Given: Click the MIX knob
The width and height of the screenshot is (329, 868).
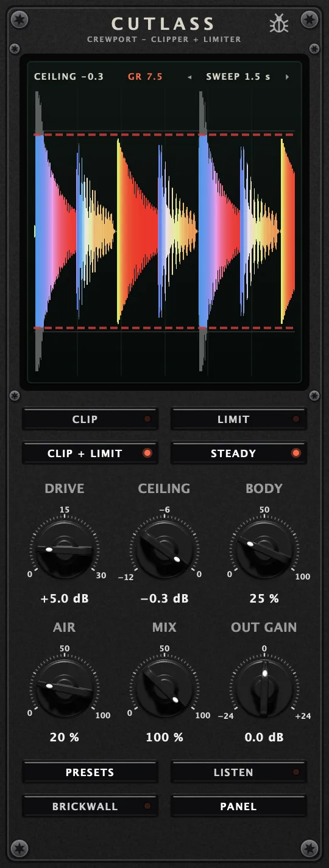Looking at the screenshot, I should tap(164, 688).
